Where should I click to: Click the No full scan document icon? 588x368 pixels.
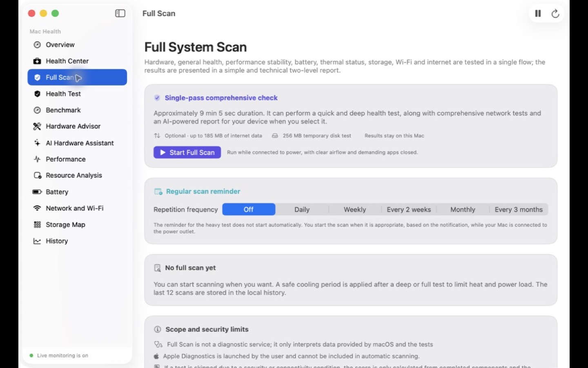[x=157, y=268]
